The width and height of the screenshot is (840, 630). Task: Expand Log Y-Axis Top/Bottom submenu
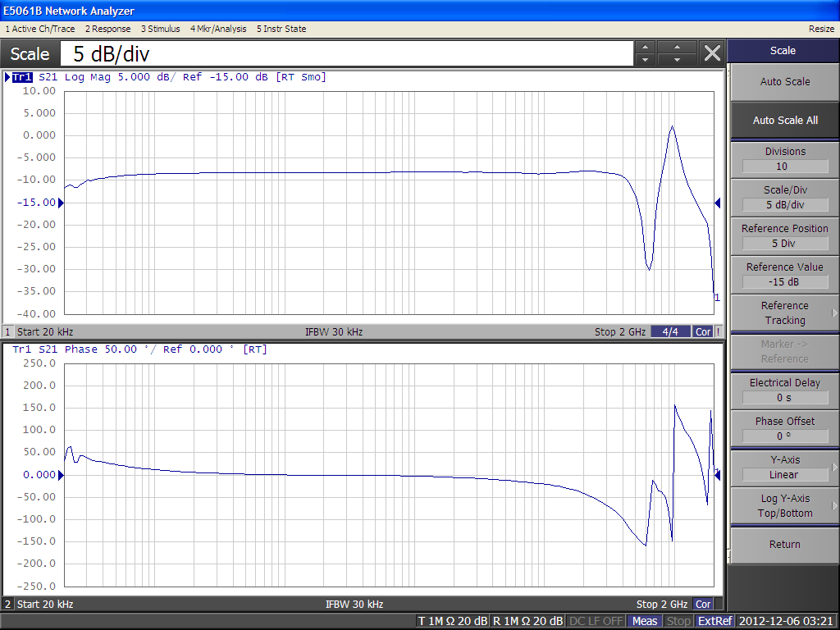[x=785, y=505]
